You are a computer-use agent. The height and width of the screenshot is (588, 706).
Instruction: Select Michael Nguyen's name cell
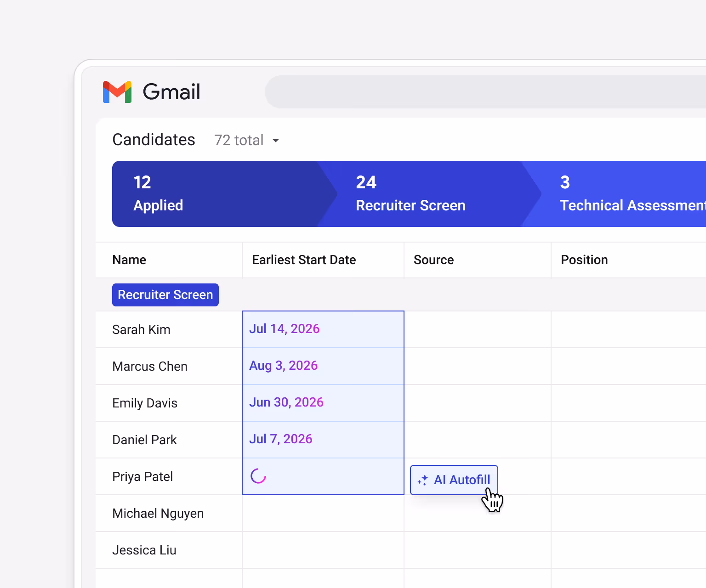pos(169,514)
